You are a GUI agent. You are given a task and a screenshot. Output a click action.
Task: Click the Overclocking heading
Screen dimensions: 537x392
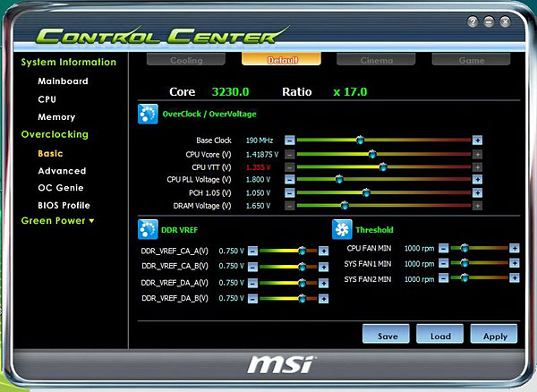(55, 134)
